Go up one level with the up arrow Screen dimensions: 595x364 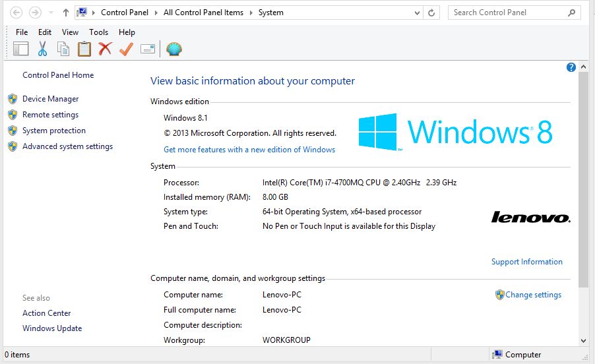coord(66,13)
